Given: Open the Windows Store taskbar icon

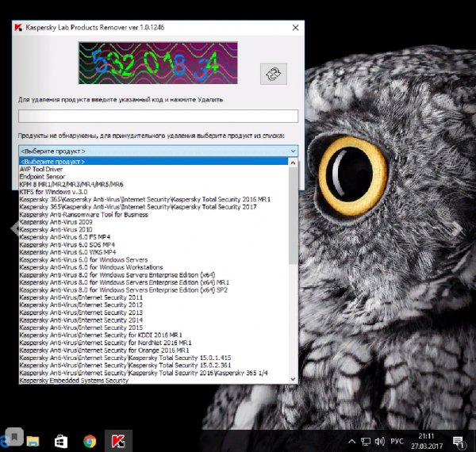Looking at the screenshot, I should click(61, 442).
